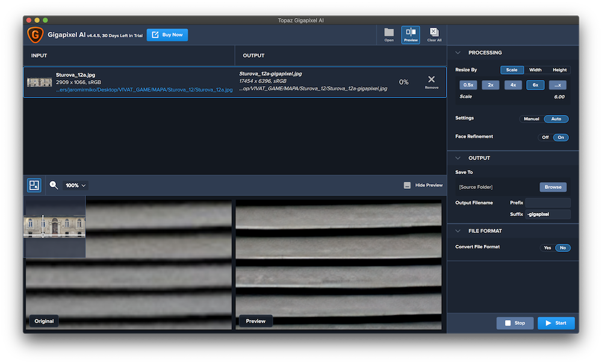This screenshot has width=602, height=364.
Task: Click the Clear All icon
Action: tap(434, 34)
